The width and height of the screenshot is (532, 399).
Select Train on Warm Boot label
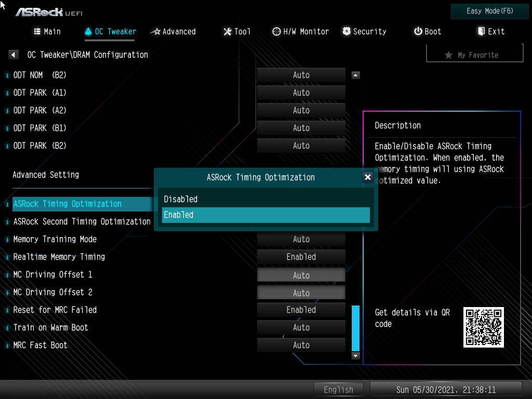click(50, 327)
